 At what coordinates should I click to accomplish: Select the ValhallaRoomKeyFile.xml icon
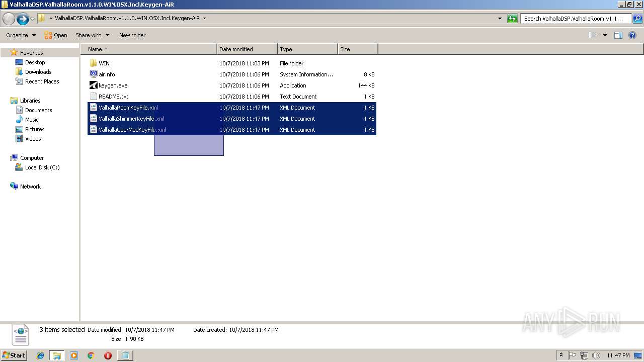tap(93, 108)
